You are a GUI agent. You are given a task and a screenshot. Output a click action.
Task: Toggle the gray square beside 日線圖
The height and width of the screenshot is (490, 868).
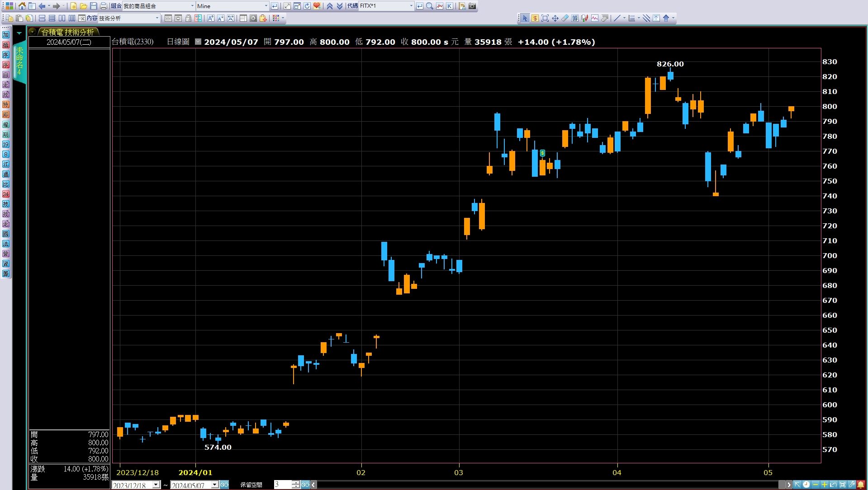tap(198, 42)
